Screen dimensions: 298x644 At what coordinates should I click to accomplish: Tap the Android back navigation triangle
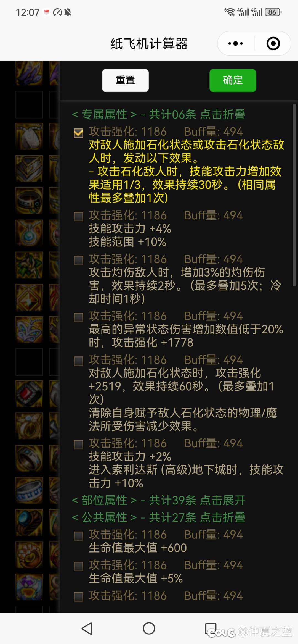(87, 629)
